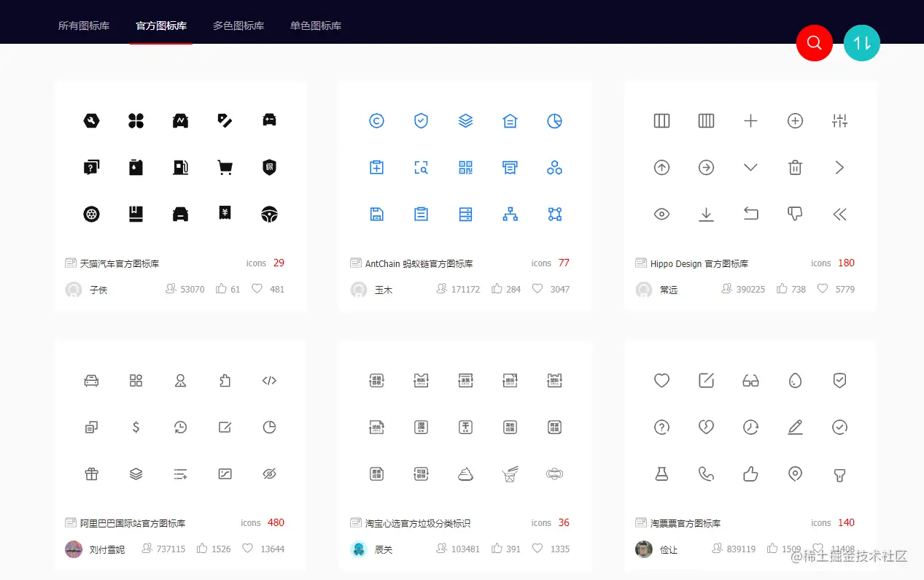The image size is (924, 580).
Task: Click the map location pin icon
Action: (x=795, y=474)
